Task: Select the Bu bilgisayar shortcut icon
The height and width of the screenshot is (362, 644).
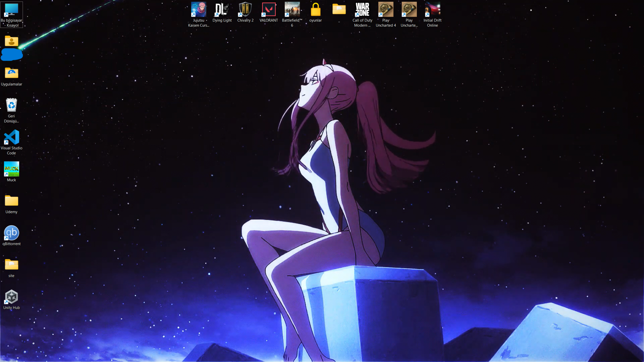Action: [x=11, y=10]
